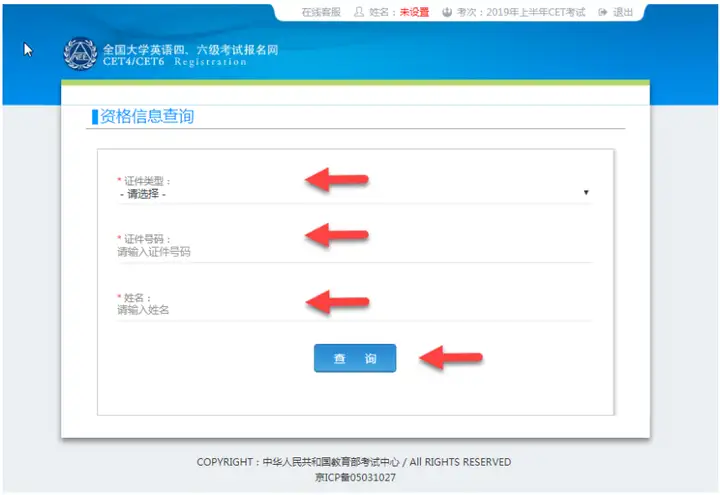This screenshot has width=720, height=495.
Task: Focus the 证件号码 input field
Action: tap(354, 252)
